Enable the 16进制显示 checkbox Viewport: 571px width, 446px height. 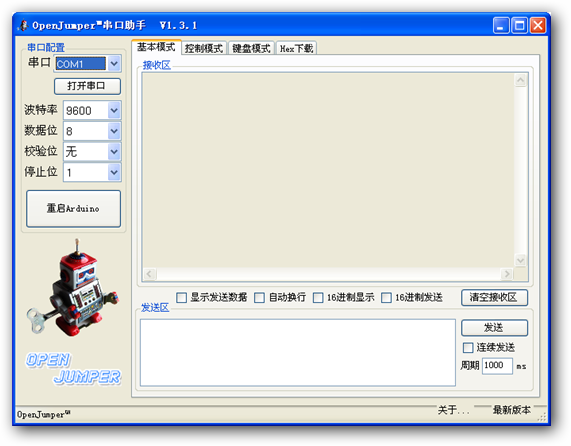[x=318, y=297]
